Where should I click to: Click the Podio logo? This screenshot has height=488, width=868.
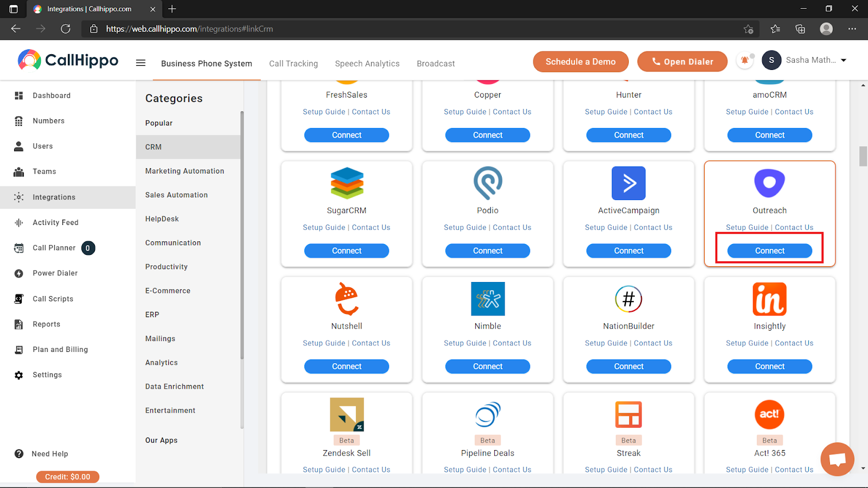(488, 183)
